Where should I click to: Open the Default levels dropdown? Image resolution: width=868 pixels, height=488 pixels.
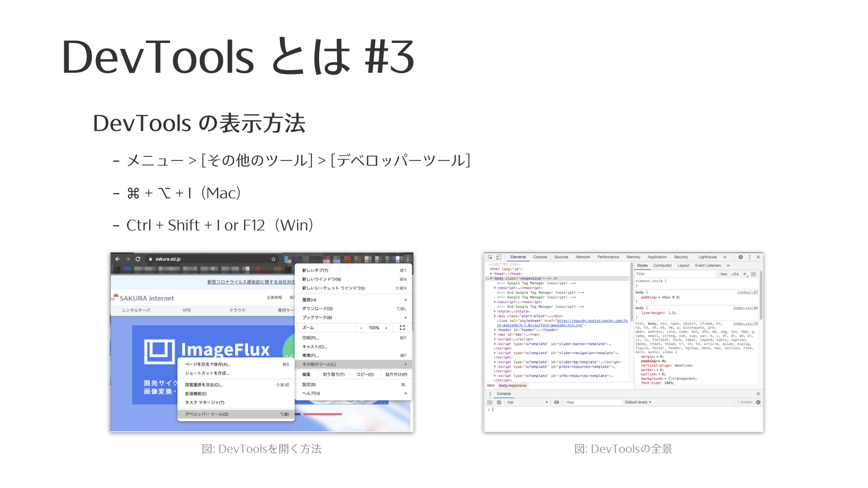[638, 402]
